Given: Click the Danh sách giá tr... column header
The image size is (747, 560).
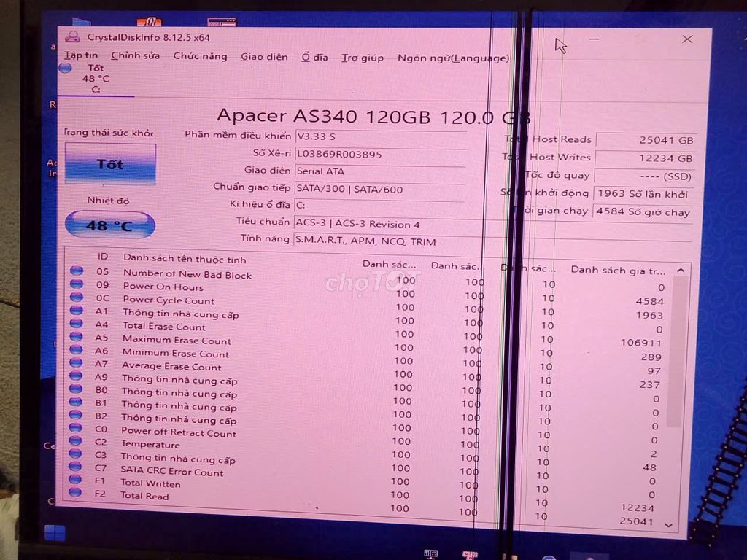Looking at the screenshot, I should click(x=618, y=270).
